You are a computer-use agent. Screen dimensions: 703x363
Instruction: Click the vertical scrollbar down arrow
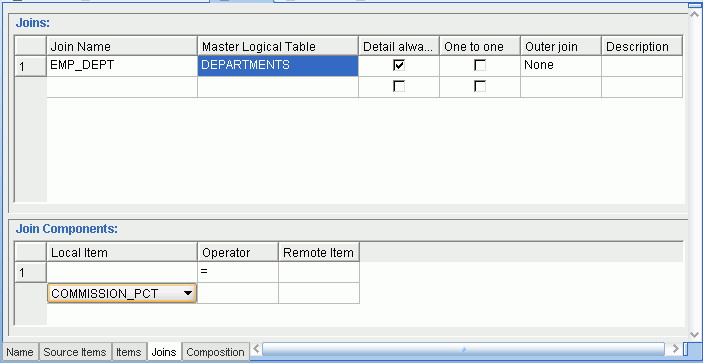(694, 335)
